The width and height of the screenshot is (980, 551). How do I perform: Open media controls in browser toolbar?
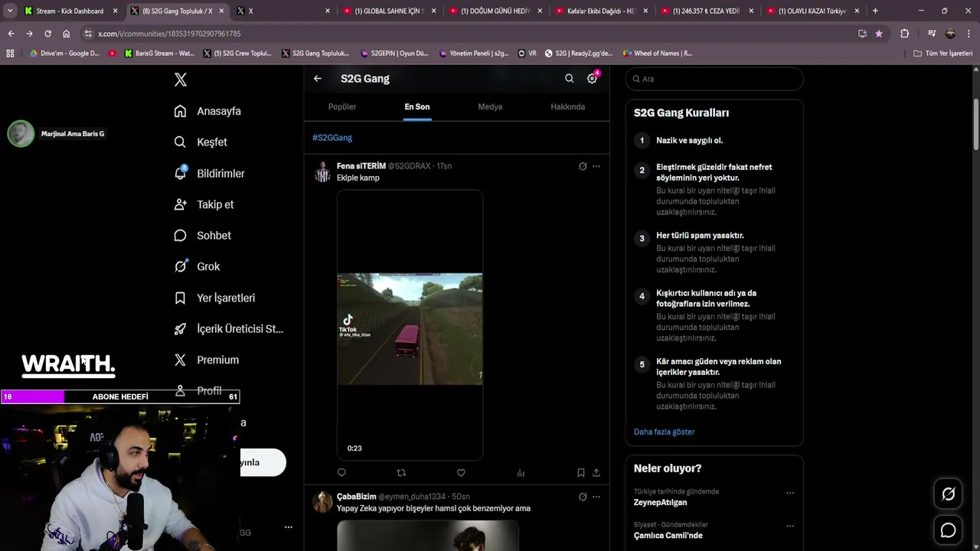click(x=931, y=34)
